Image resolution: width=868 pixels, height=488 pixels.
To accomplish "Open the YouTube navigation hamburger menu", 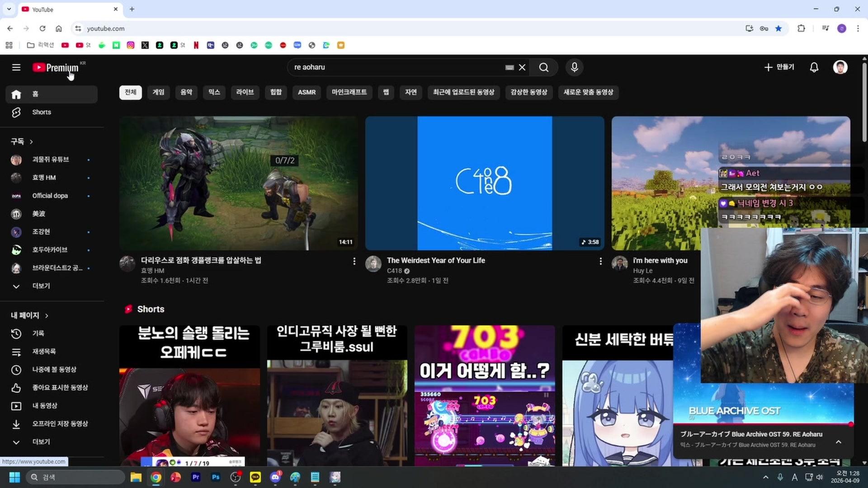I will tap(16, 67).
